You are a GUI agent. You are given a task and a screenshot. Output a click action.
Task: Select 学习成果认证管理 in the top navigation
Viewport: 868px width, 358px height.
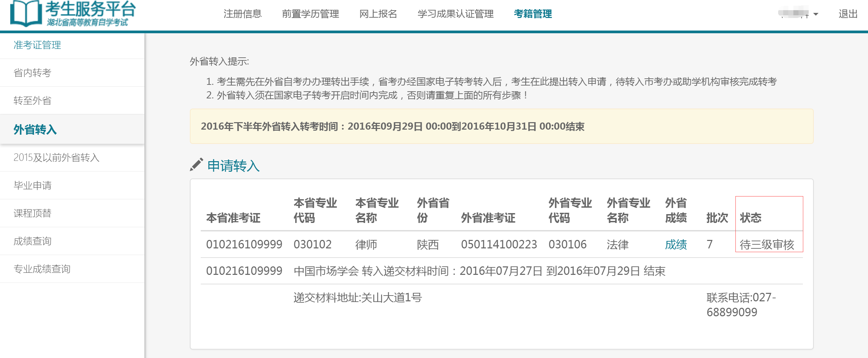point(455,14)
